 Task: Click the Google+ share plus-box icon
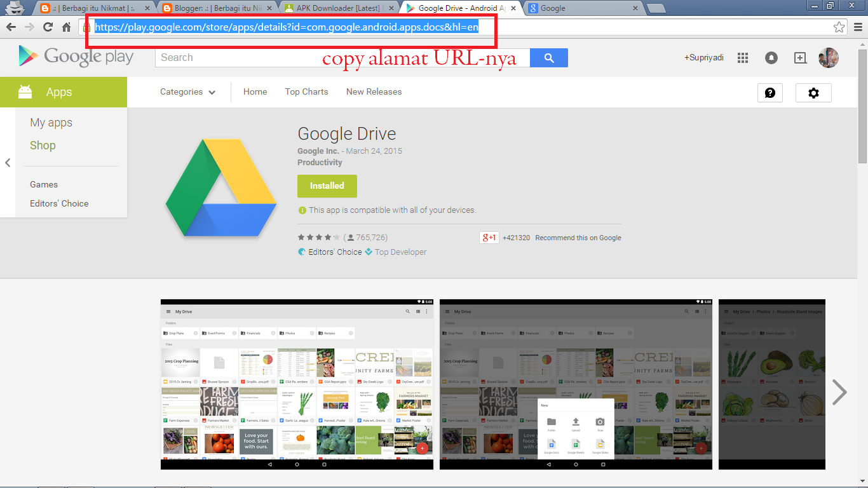pyautogui.click(x=800, y=58)
